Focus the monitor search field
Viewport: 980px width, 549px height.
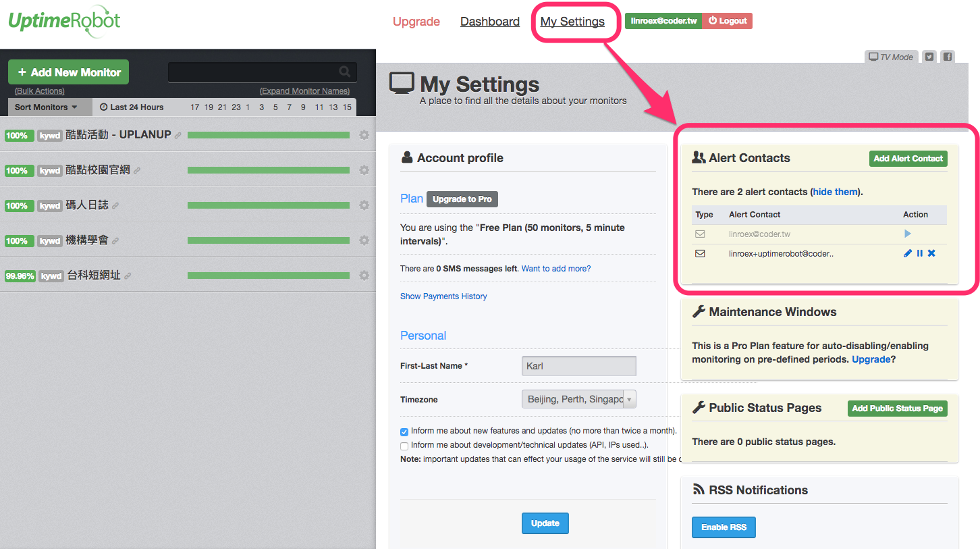263,72
